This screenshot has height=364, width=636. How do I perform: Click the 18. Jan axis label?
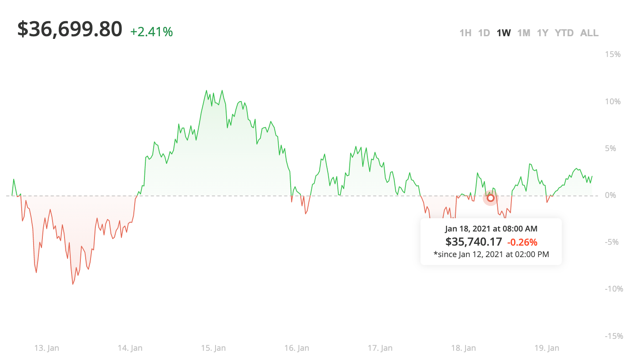[463, 348]
